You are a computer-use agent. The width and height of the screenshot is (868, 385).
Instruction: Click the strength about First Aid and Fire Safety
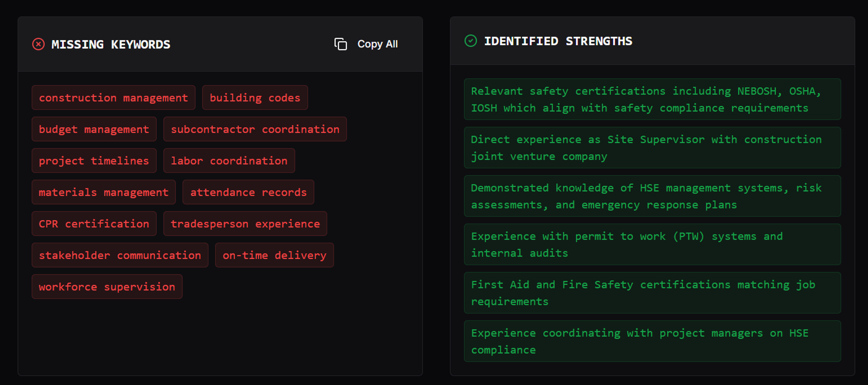tap(652, 293)
